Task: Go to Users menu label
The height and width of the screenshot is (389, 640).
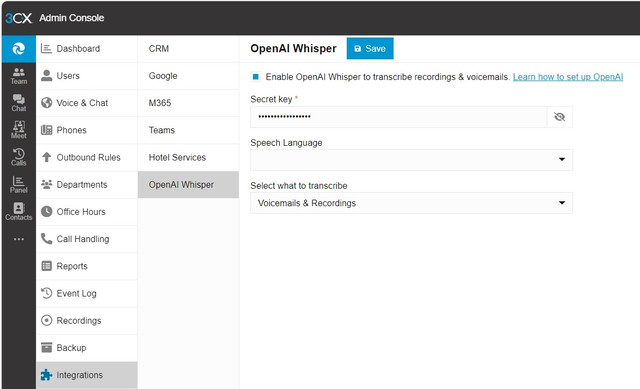Action: click(68, 76)
